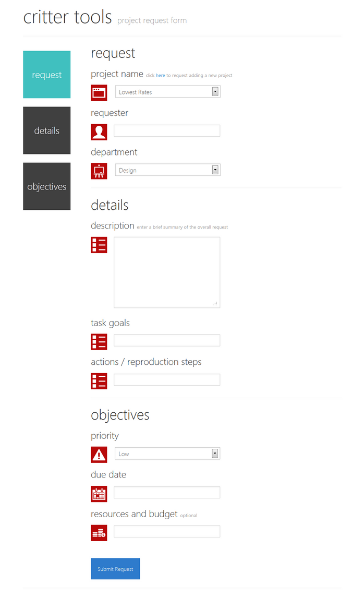The height and width of the screenshot is (597, 364).
Task: Click the 'department' field label
Action: (x=114, y=152)
